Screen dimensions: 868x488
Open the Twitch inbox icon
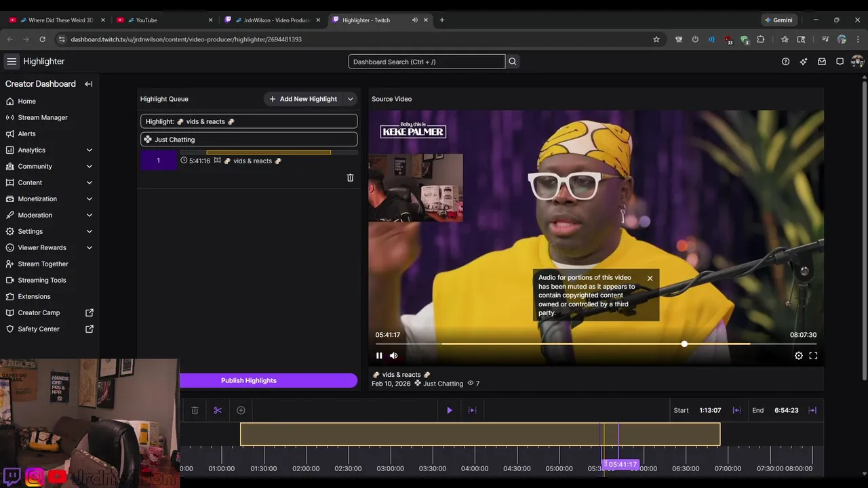(x=822, y=62)
